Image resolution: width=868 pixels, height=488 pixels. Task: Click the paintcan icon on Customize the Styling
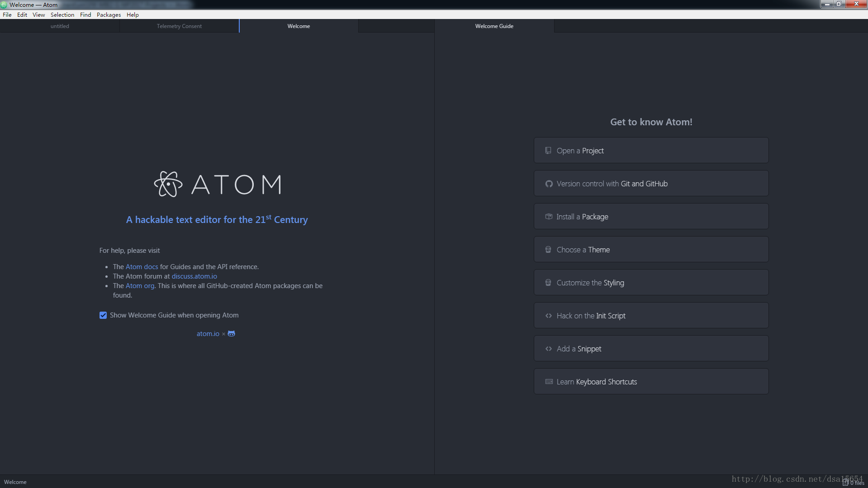(548, 283)
